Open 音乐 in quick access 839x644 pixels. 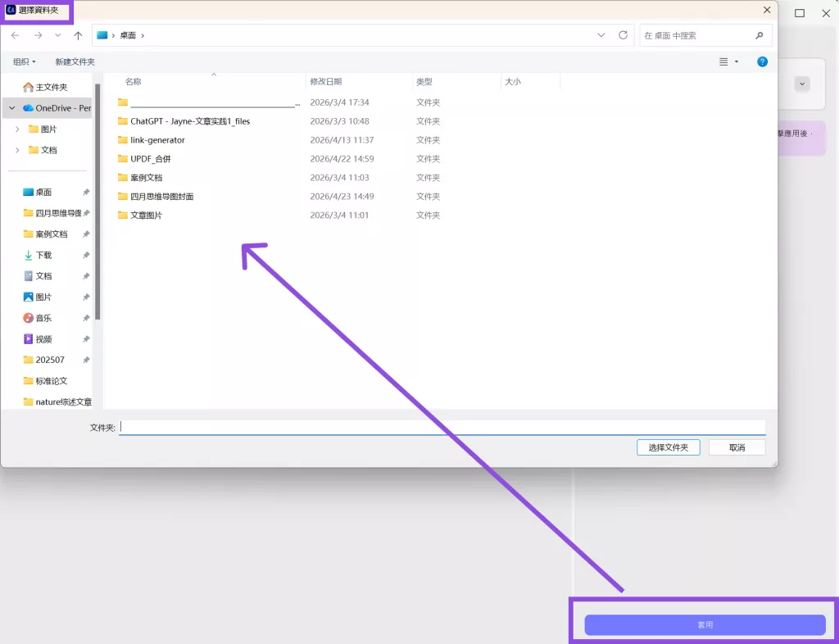pyautogui.click(x=38, y=318)
